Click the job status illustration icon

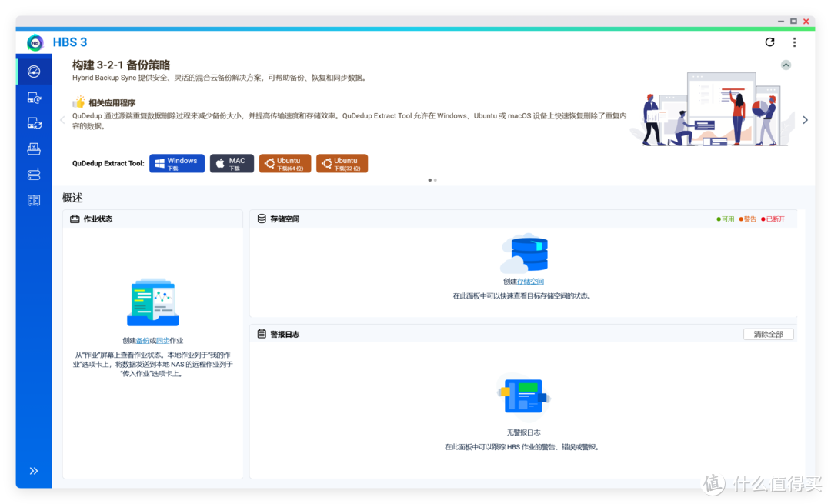[x=153, y=302]
